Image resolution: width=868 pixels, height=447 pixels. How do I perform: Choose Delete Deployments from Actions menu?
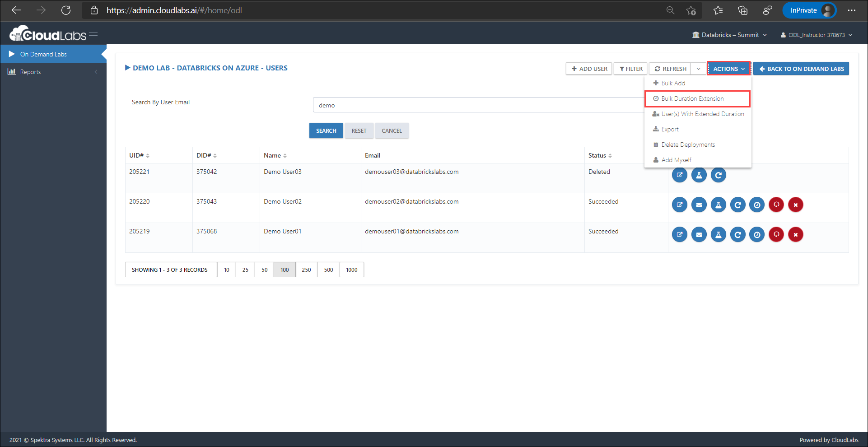[698, 144]
